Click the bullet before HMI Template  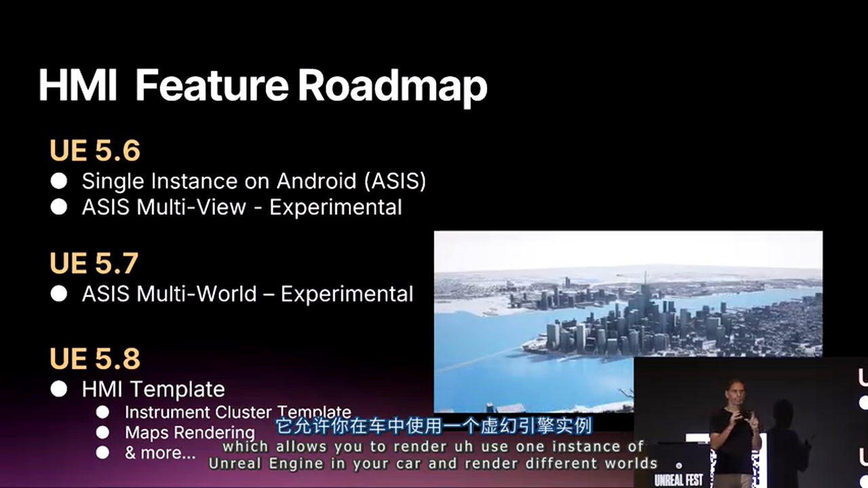pos(59,389)
